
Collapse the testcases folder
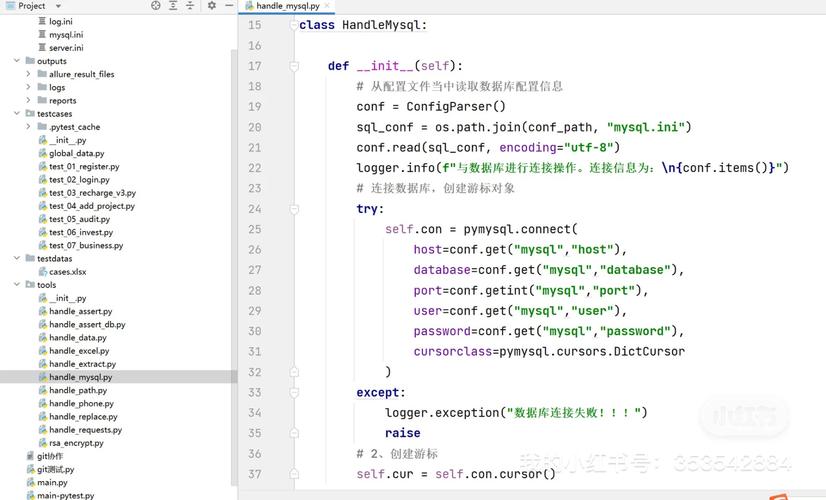(17, 113)
